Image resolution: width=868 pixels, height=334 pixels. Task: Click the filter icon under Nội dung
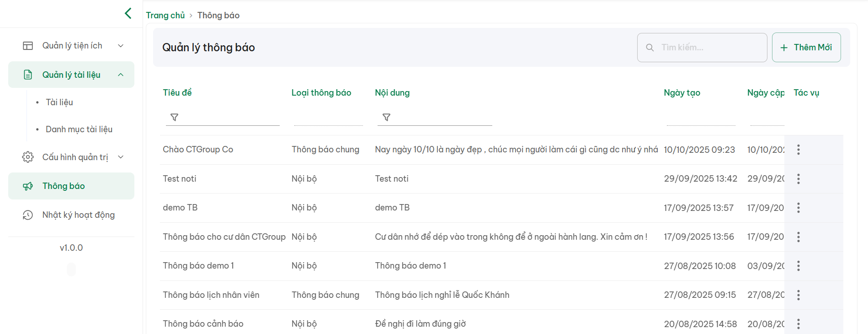[386, 118]
